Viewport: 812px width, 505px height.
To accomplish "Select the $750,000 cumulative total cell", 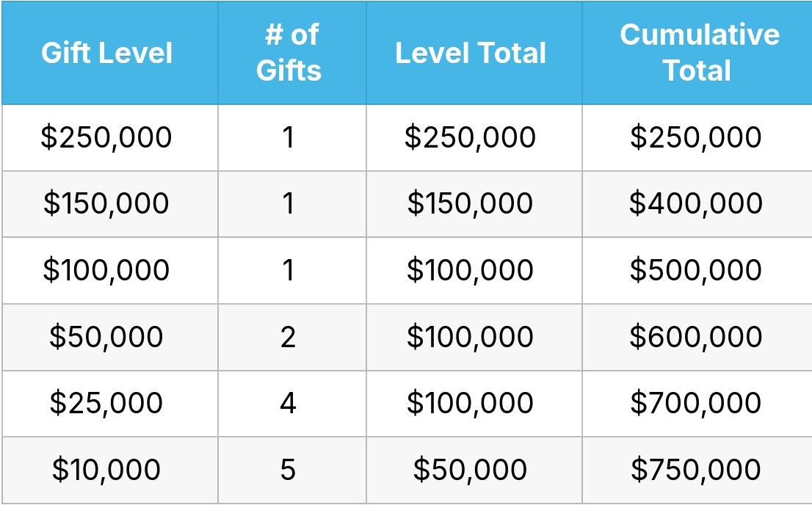I will coord(696,470).
